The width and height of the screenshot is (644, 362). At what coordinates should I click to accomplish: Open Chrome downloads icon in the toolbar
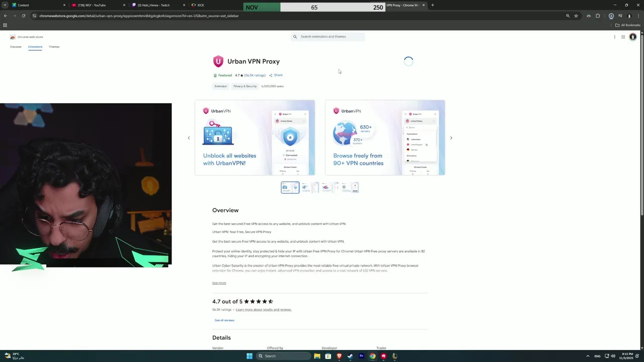(611, 16)
